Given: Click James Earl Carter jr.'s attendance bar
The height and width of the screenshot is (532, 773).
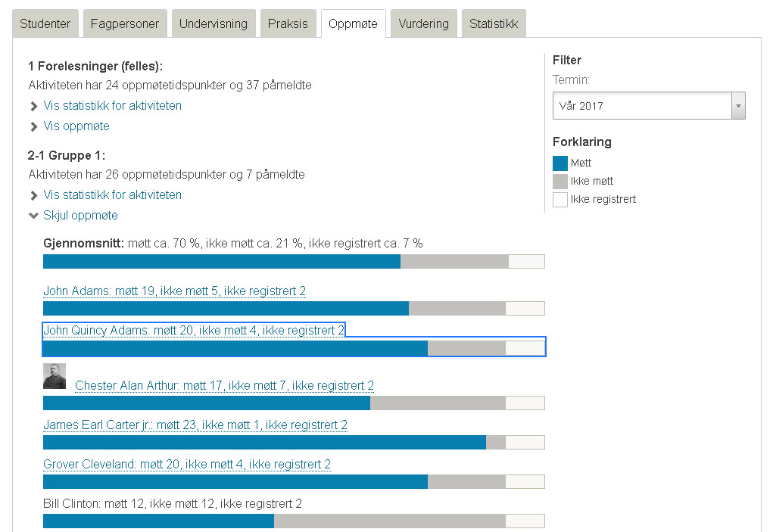Looking at the screenshot, I should click(294, 443).
